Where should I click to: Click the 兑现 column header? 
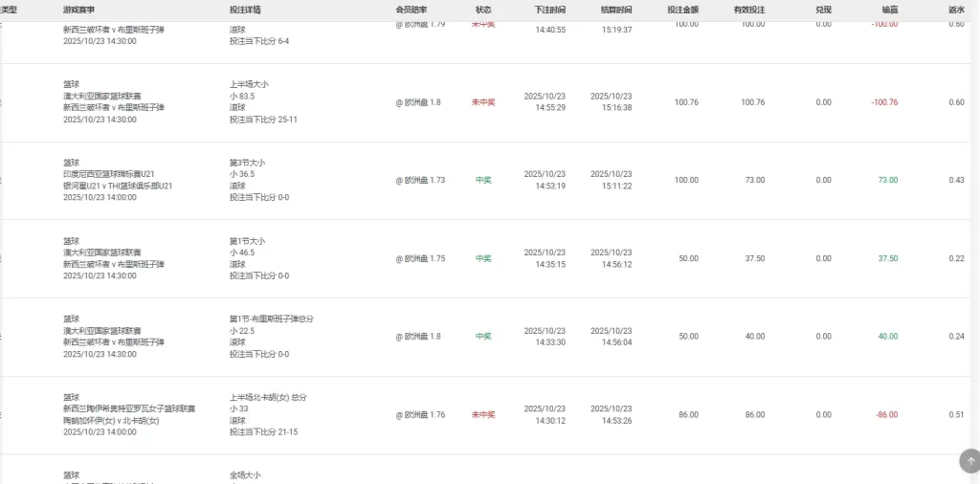click(x=824, y=9)
